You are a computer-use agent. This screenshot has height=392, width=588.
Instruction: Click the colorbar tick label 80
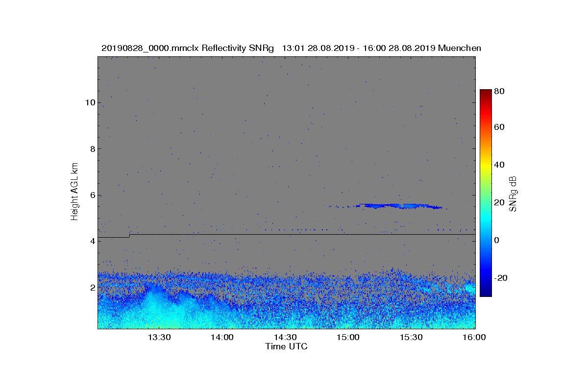click(500, 91)
